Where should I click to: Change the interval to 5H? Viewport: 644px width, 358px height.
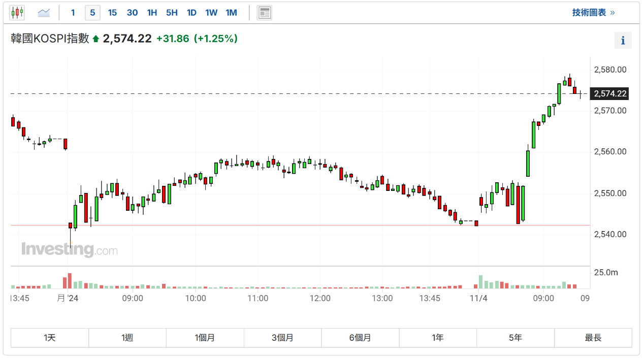[172, 13]
